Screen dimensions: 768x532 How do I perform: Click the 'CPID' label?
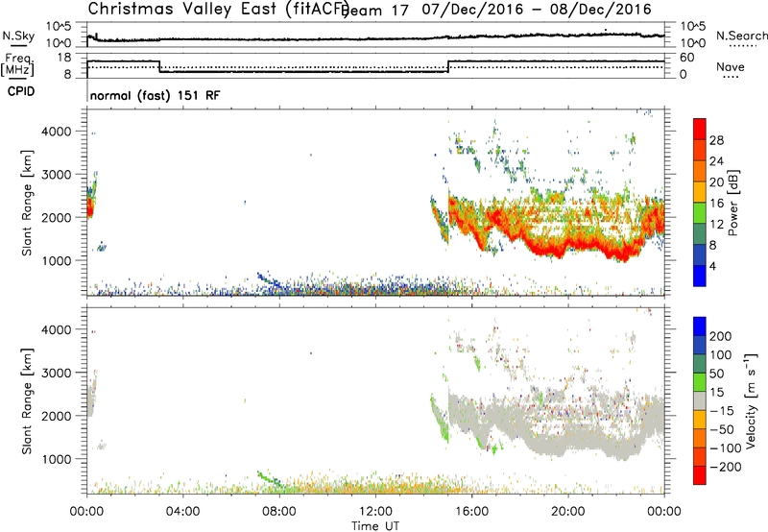(x=21, y=91)
